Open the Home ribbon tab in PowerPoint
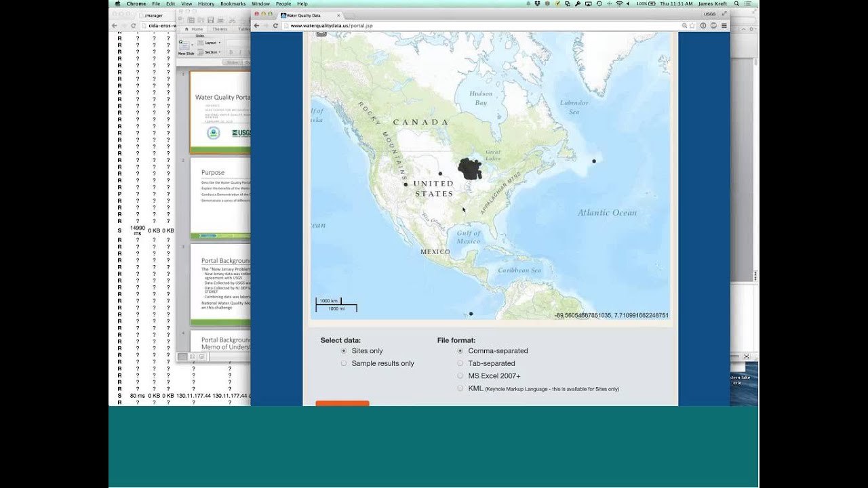 tap(194, 29)
